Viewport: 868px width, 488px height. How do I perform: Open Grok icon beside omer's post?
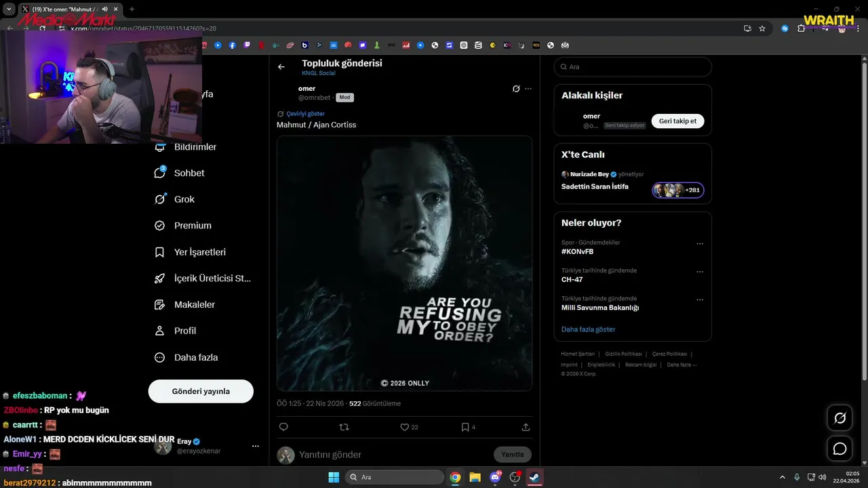click(x=516, y=89)
